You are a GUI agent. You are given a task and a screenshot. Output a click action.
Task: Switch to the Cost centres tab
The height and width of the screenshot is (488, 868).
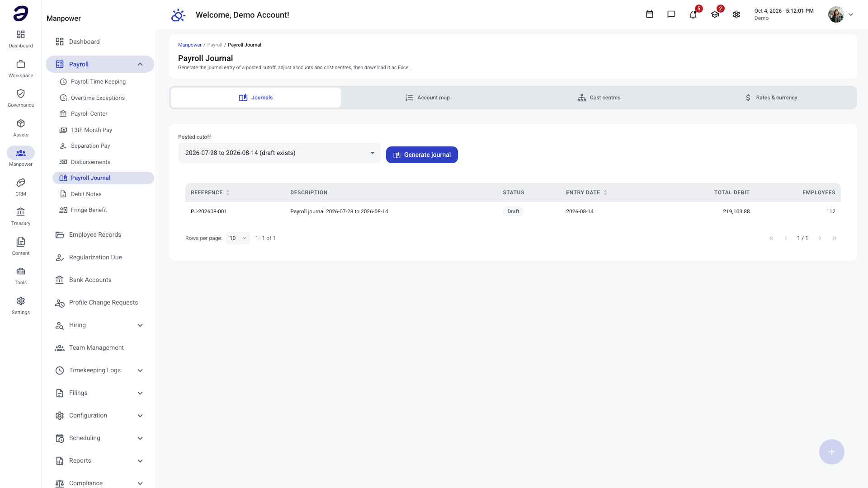pyautogui.click(x=599, y=98)
